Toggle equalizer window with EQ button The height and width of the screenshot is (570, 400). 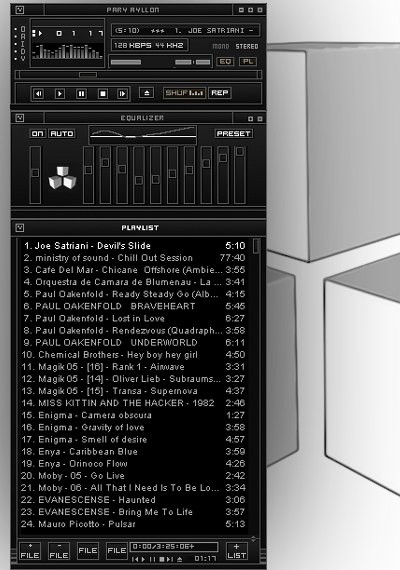tap(225, 61)
